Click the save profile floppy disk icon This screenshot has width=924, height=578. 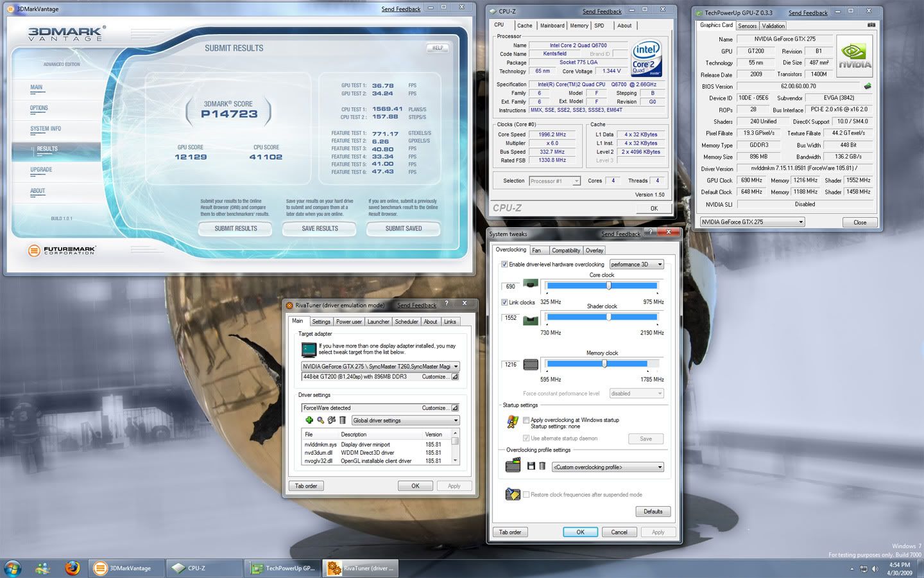[x=531, y=466]
